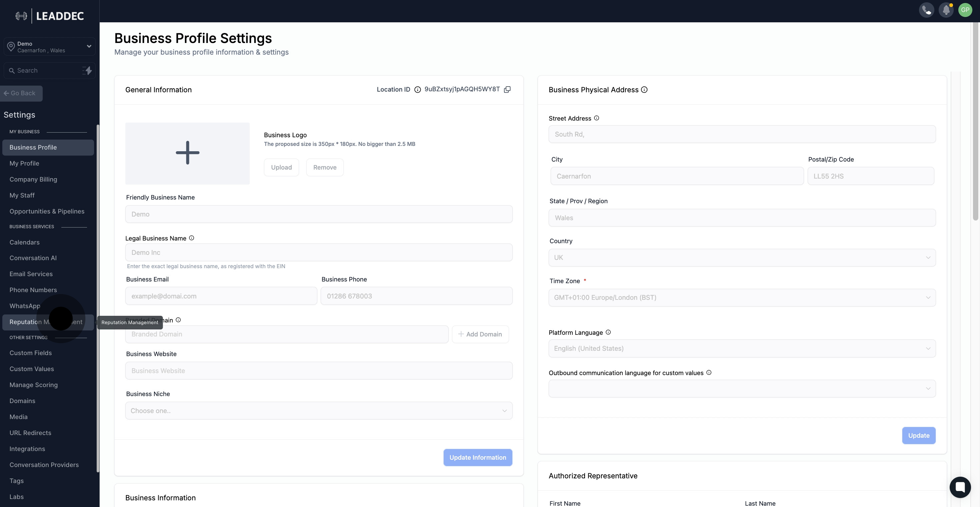980x507 pixels.
Task: Click the address Update button
Action: [919, 436]
